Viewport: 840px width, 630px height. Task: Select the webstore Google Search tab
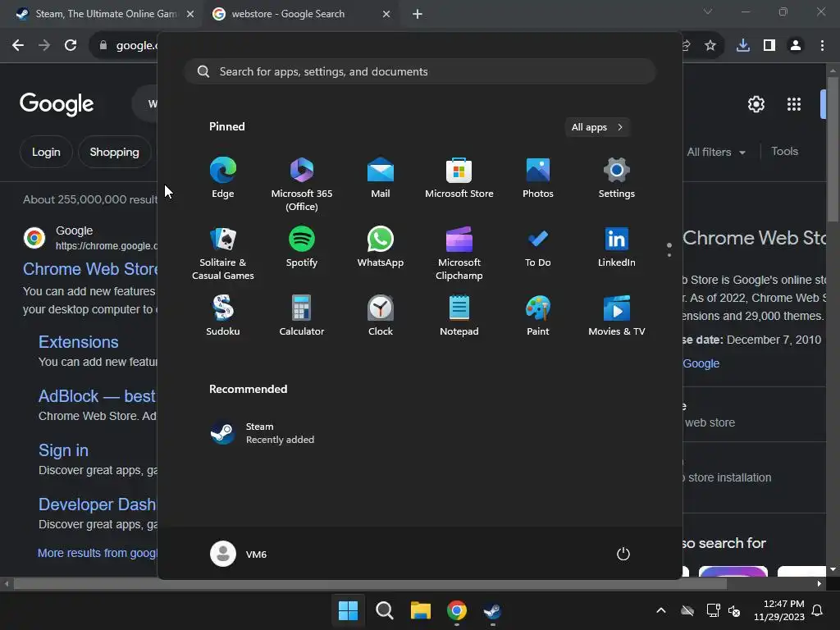[x=300, y=14]
